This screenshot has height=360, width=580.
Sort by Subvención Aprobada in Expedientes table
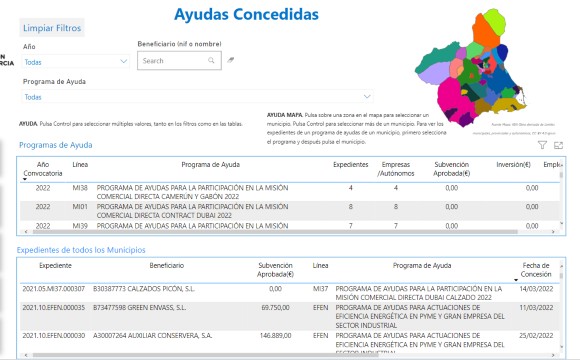275,270
